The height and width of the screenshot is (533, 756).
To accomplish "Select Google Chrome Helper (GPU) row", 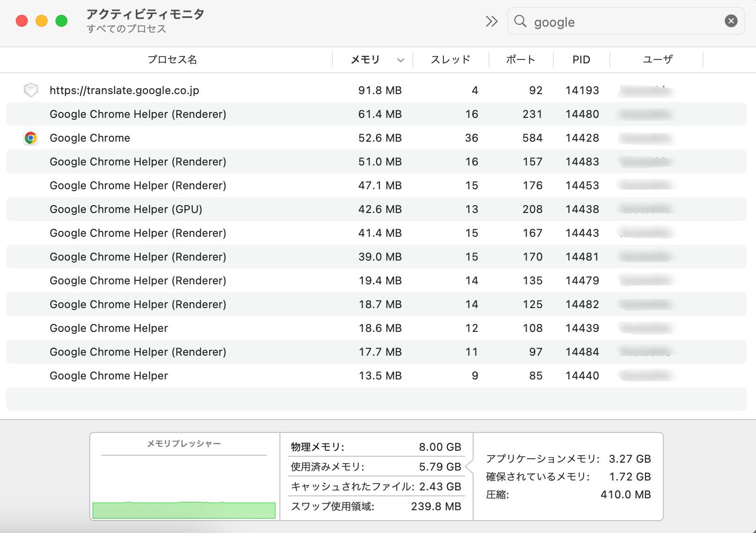I will (377, 209).
